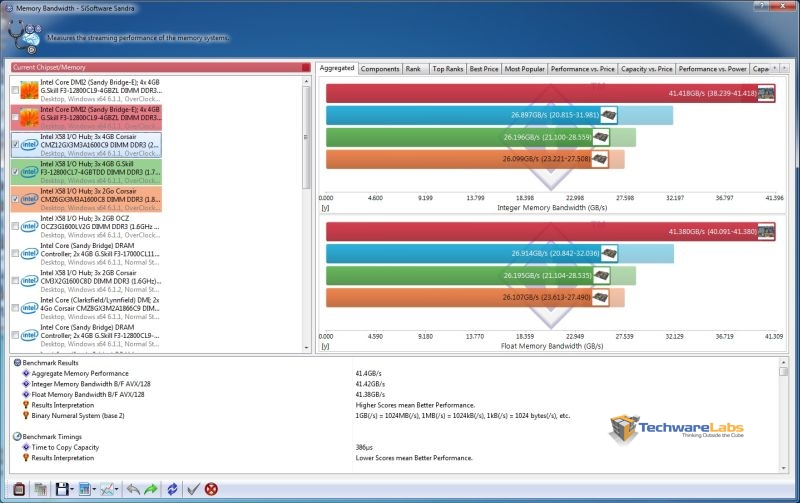
Task: Click diamond icon beside Time to Copy Capacity
Action: (26, 447)
